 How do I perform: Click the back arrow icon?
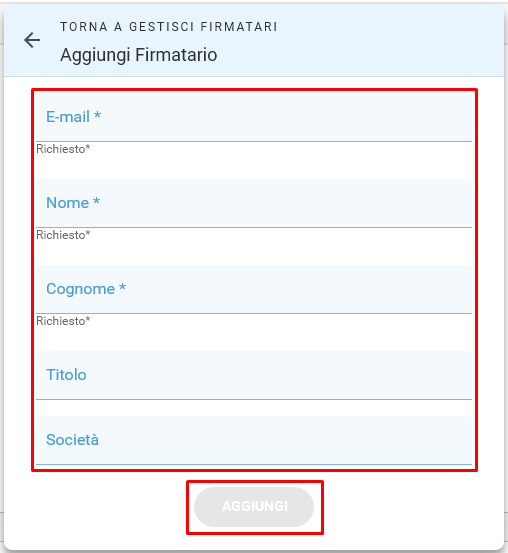click(x=32, y=40)
